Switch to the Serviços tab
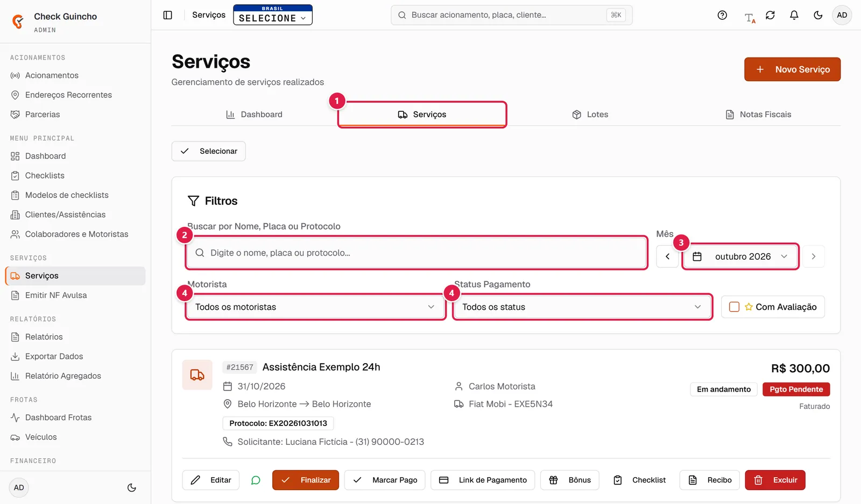Screen dimensions: 861x504 tap(422, 115)
